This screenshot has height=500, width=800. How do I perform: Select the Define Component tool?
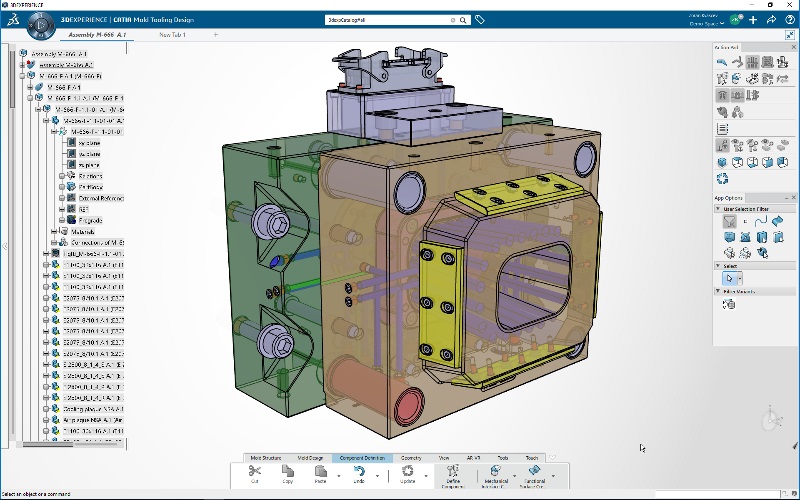pos(453,472)
